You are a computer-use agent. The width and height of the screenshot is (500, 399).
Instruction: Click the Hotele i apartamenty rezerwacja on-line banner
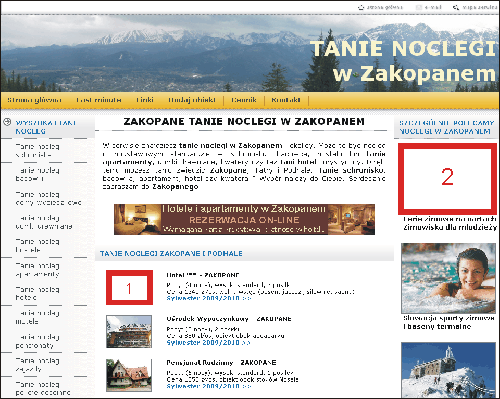point(244,219)
